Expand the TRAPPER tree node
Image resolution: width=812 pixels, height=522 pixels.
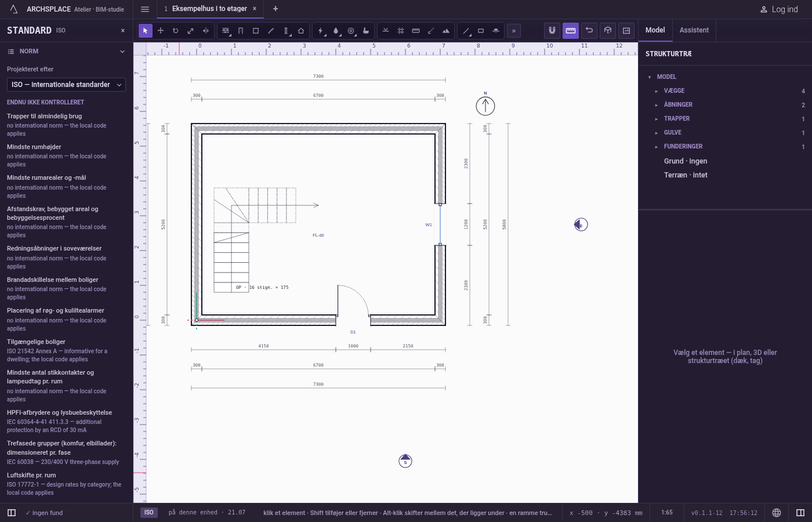tap(657, 119)
